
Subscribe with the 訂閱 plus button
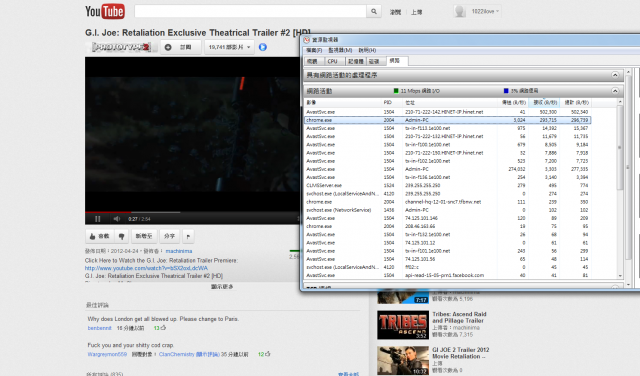(180, 47)
